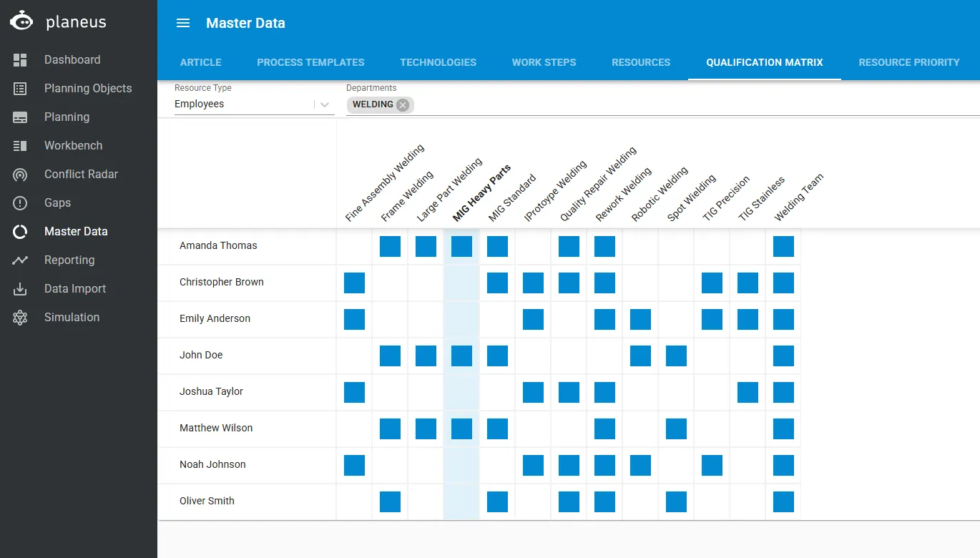
Task: Enable Oliver Smith MIG Heavy Parts cell
Action: pyautogui.click(x=461, y=502)
